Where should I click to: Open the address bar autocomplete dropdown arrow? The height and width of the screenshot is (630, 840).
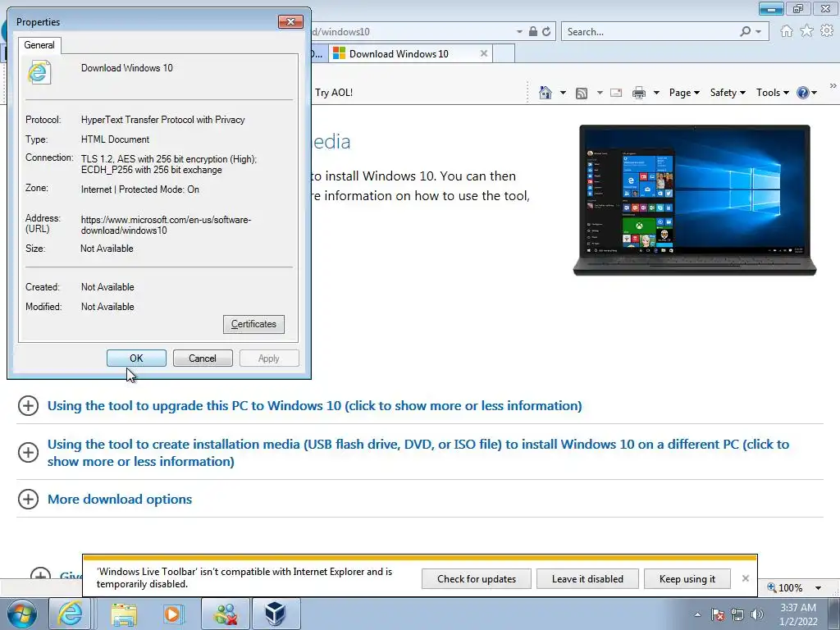(519, 32)
